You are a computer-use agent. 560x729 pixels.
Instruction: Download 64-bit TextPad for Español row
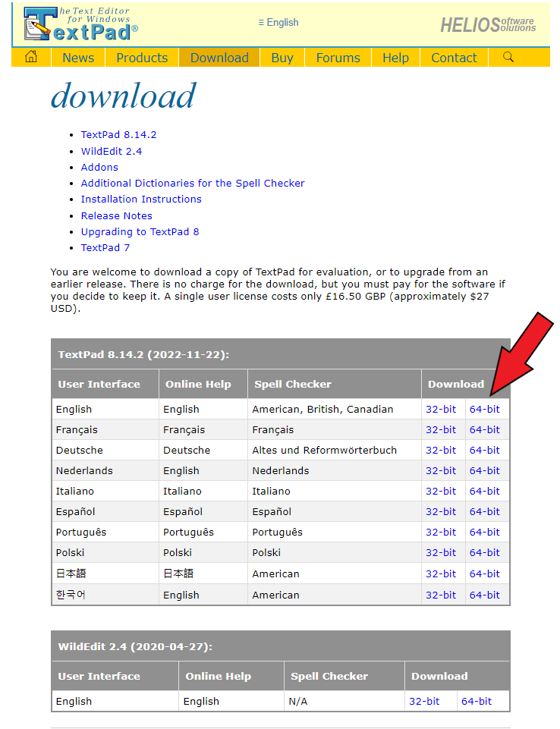[484, 511]
